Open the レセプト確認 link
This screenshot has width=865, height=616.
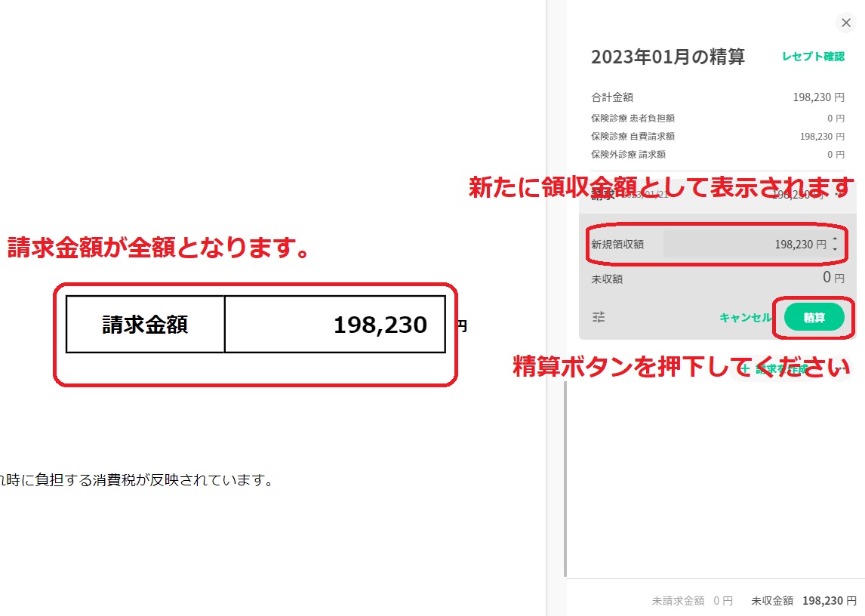[x=813, y=57]
